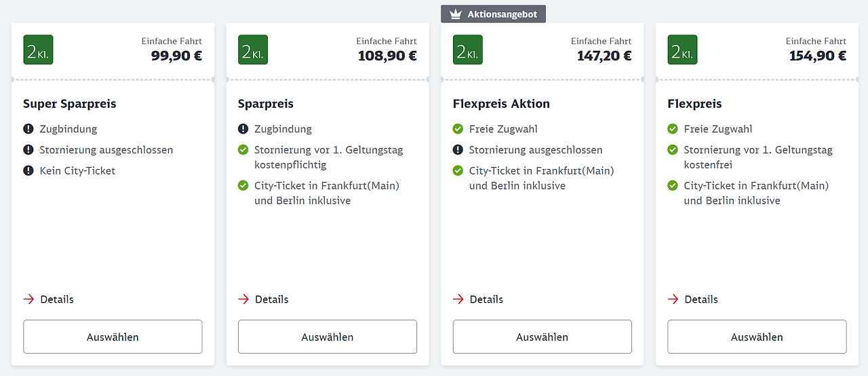The height and width of the screenshot is (376, 868).
Task: Click green check beside Stornierung kostenpflichtig
Action: coord(243,150)
